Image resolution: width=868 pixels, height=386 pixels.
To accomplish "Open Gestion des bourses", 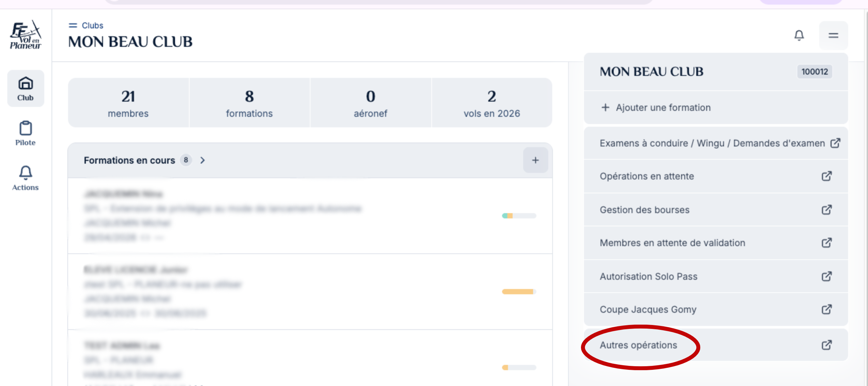I will [716, 209].
